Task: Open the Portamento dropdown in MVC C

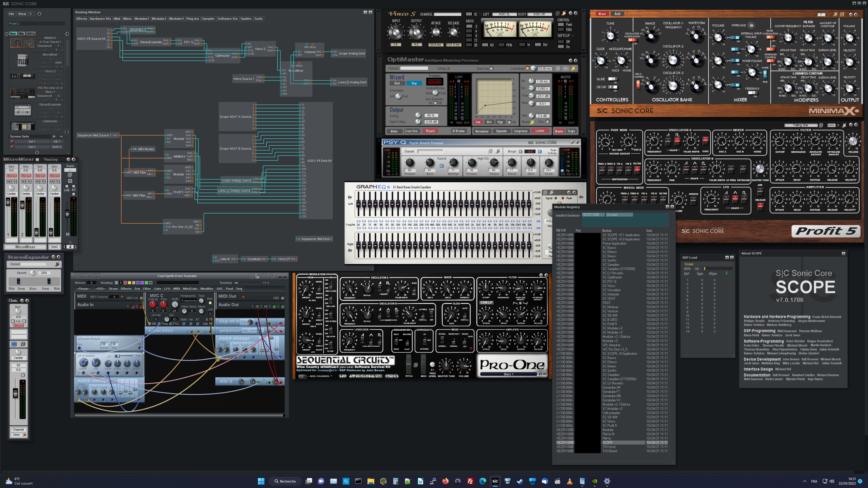Action: coord(189,301)
